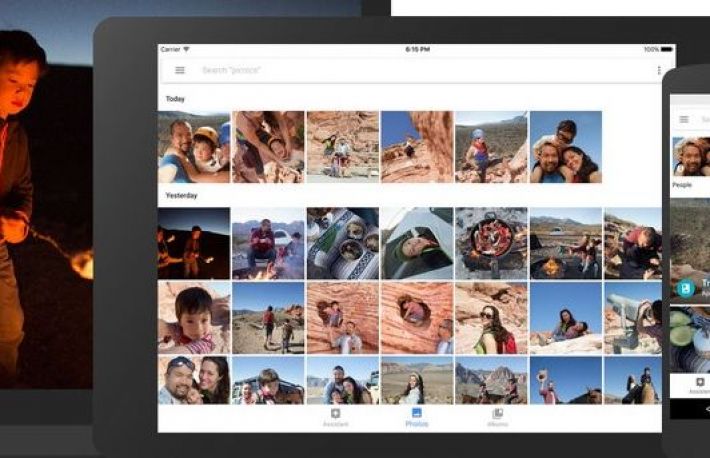Tap the teal icon on the phone screen
The height and width of the screenshot is (458, 710).
pos(686,288)
